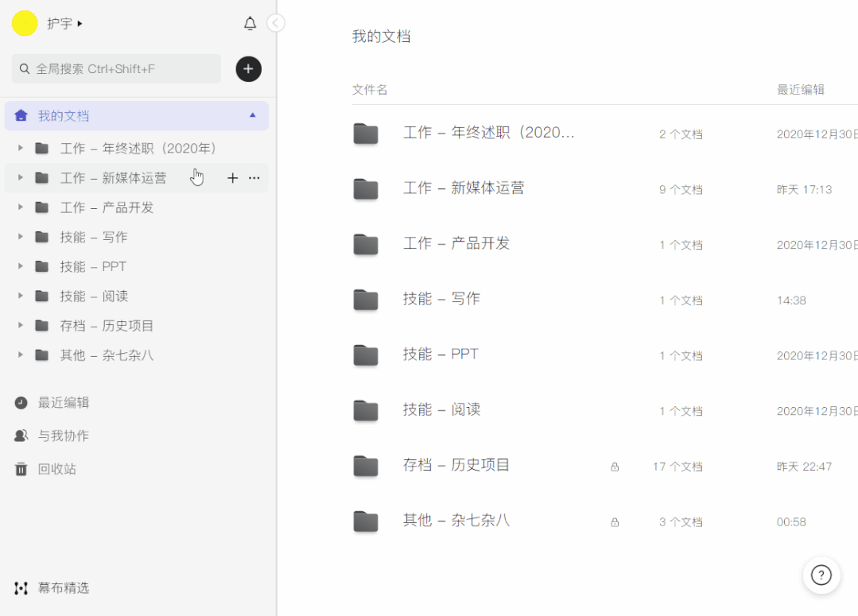858x616 pixels.
Task: Click the home icon beside 我的文档
Action: tap(21, 115)
